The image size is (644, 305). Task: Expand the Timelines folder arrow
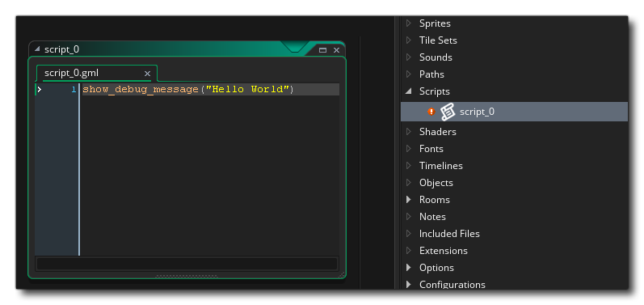tap(409, 166)
